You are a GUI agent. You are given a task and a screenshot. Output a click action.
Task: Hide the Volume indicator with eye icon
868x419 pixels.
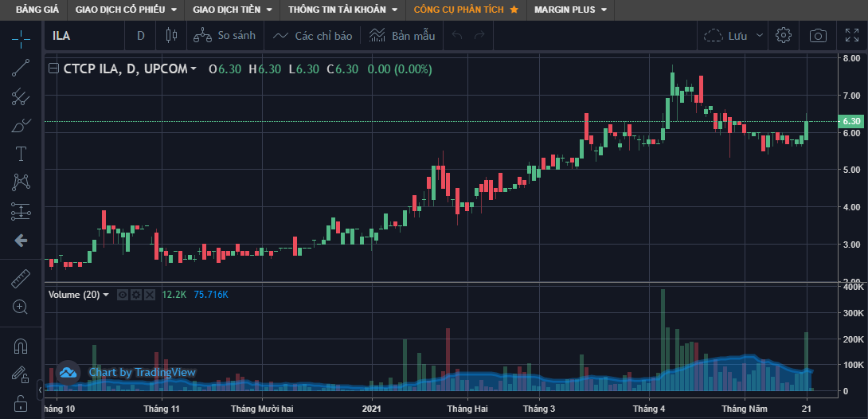(123, 295)
